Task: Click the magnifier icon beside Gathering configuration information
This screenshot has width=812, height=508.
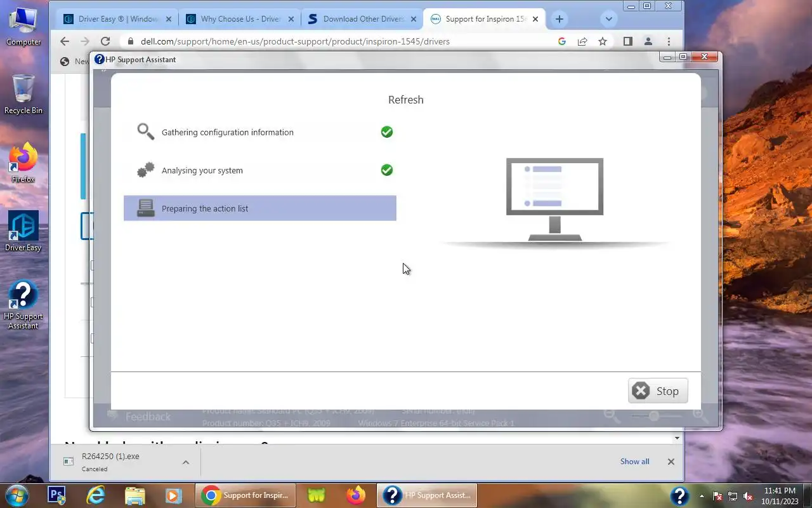Action: 145,131
